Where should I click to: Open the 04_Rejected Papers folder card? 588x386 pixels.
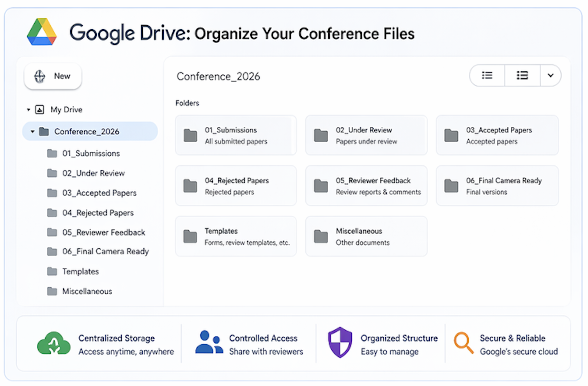[x=236, y=186]
